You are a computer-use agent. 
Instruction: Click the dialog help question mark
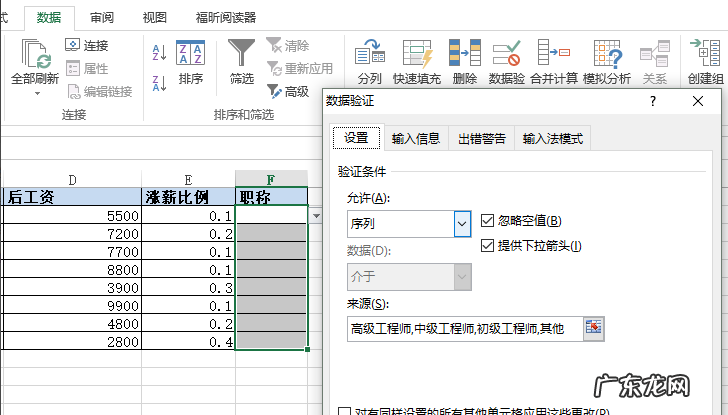coord(653,101)
